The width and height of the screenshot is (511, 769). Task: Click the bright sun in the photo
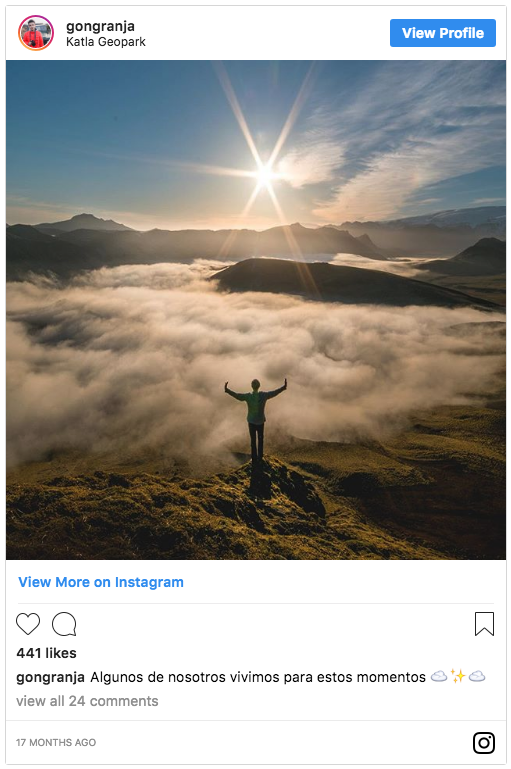[x=265, y=174]
